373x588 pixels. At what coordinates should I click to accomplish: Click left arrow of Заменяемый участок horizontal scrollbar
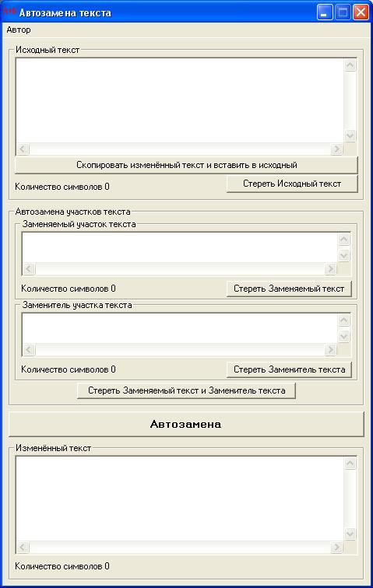pyautogui.click(x=29, y=269)
